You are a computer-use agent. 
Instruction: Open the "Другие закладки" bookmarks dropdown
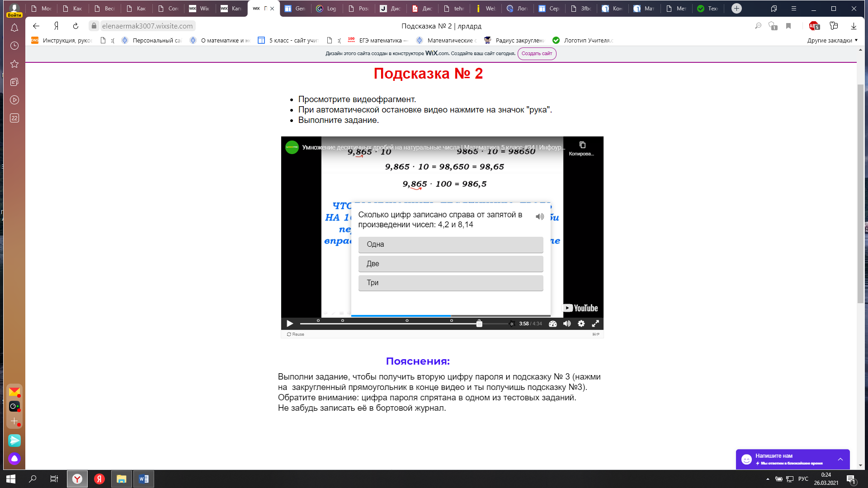coord(832,41)
